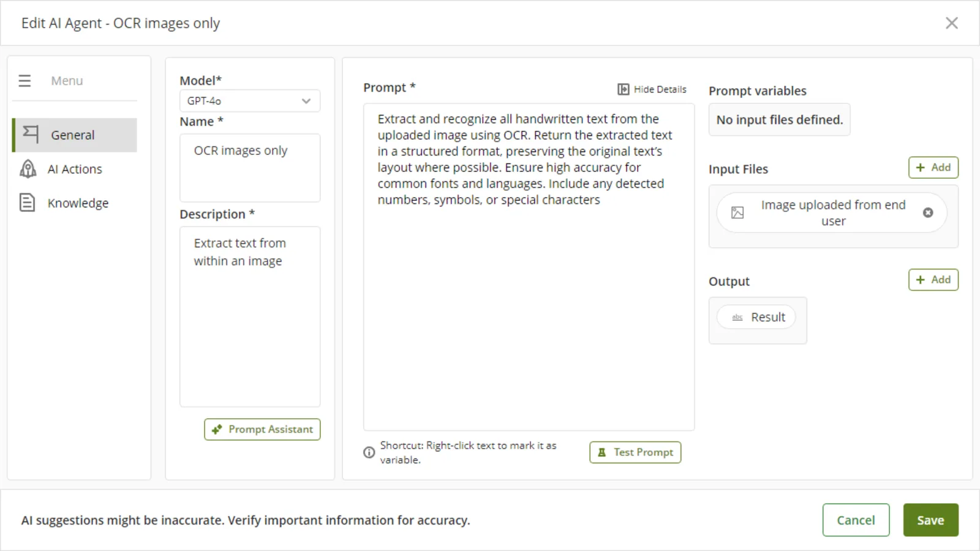Click the Hide Details panel icon

click(x=623, y=89)
